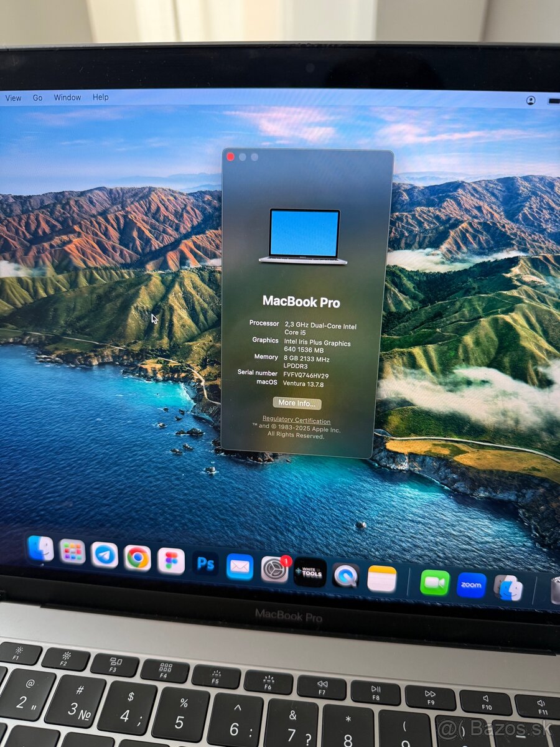
Task: Launch White Tools app from the Dock
Action: coord(310,573)
